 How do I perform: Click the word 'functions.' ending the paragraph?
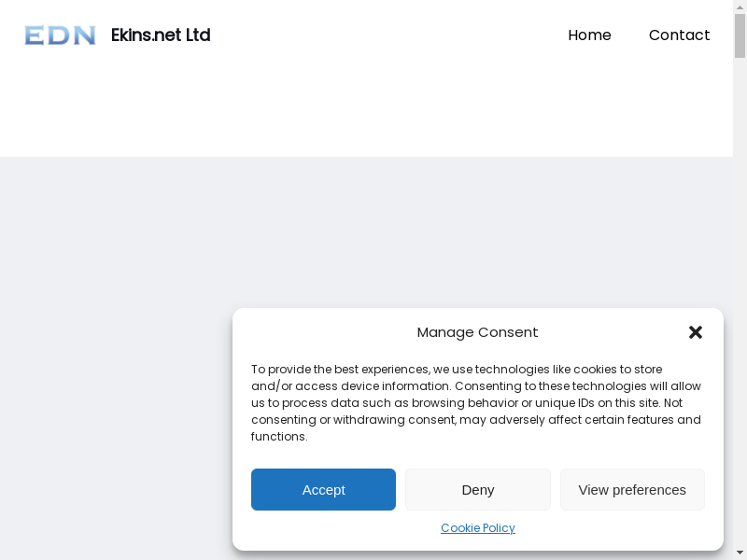click(279, 437)
